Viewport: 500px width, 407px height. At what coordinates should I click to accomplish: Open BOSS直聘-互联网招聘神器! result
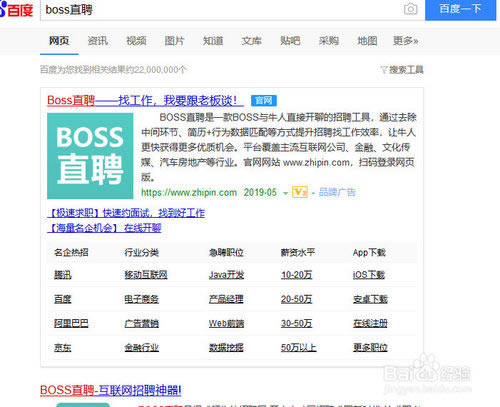[111, 390]
